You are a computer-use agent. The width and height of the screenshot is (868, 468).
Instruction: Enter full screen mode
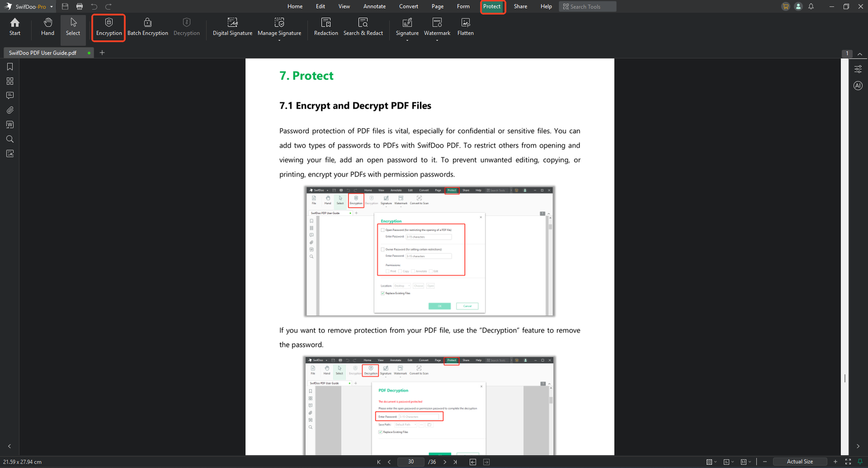(x=848, y=461)
